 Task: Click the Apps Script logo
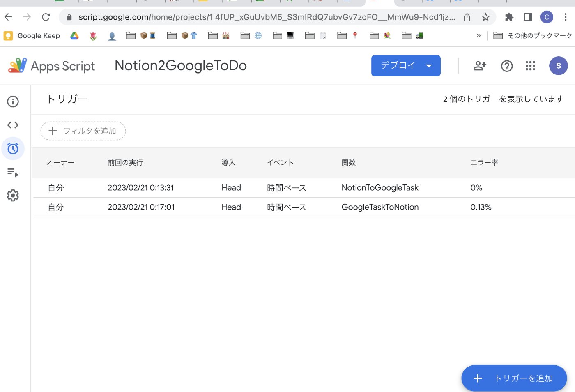point(51,66)
